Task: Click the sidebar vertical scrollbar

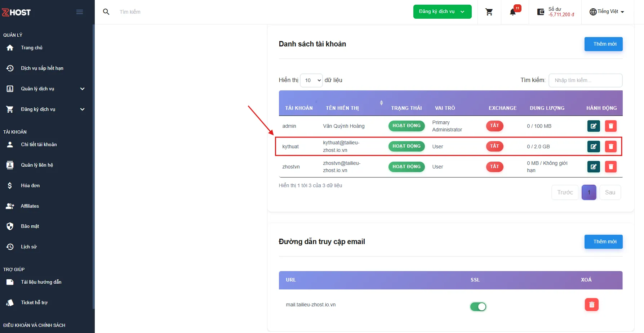Action: coord(94,166)
